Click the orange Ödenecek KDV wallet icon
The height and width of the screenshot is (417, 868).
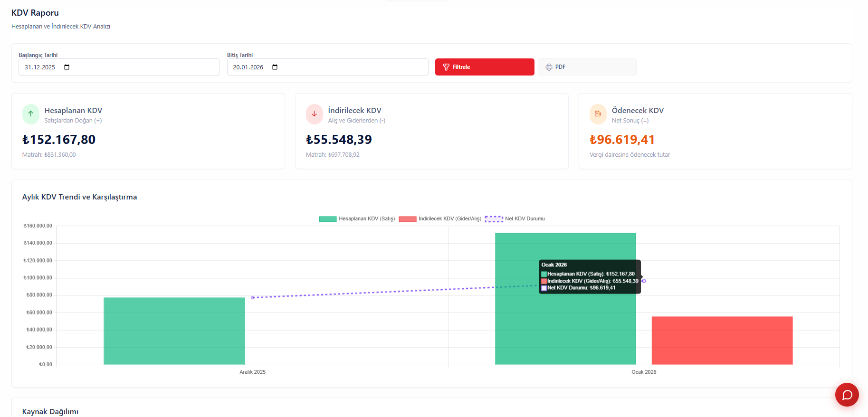click(598, 114)
